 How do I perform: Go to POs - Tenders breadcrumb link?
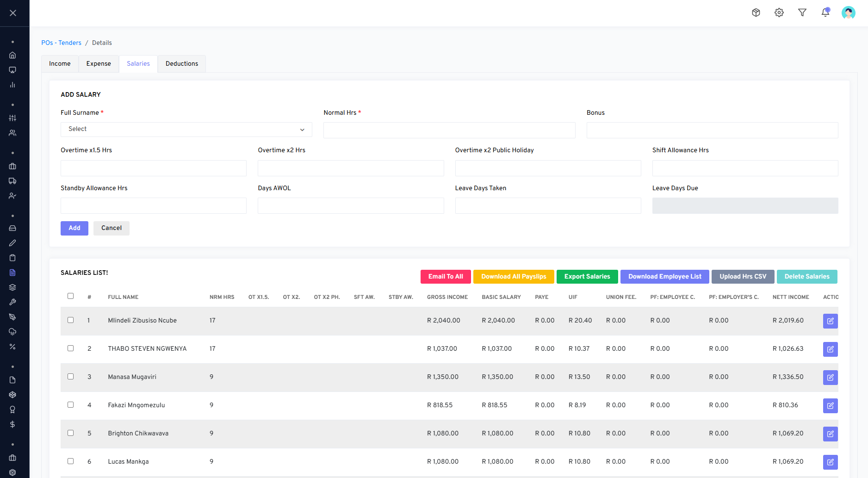coord(61,43)
